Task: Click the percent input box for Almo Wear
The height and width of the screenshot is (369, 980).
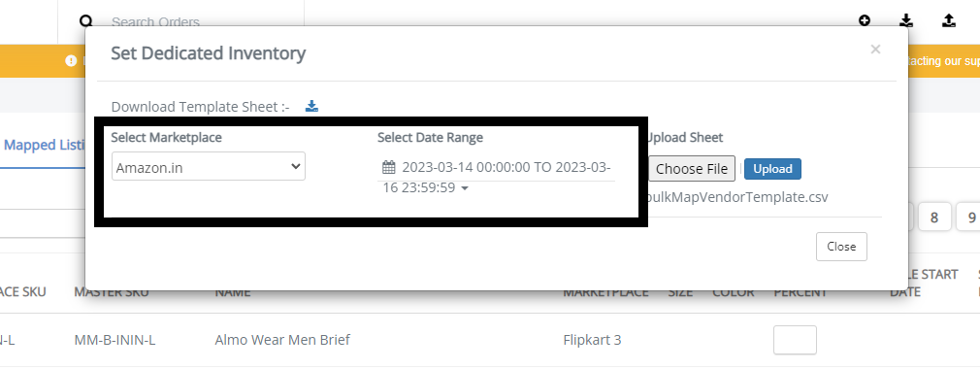Action: pyautogui.click(x=795, y=340)
